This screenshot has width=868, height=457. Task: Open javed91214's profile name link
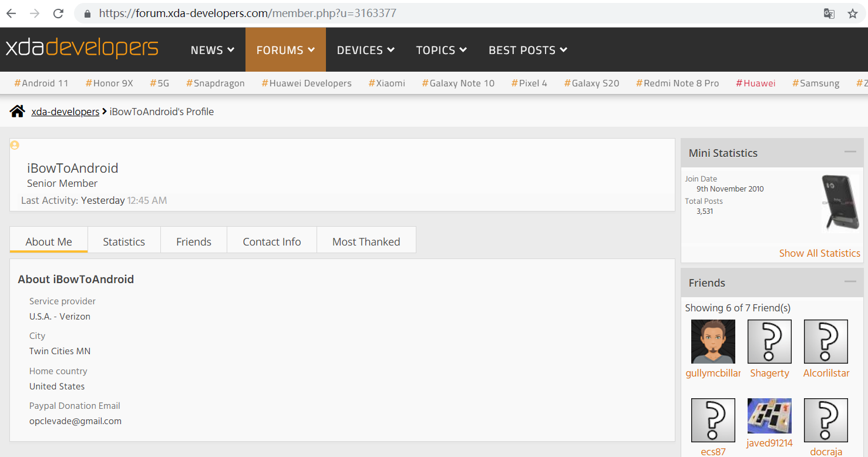769,443
